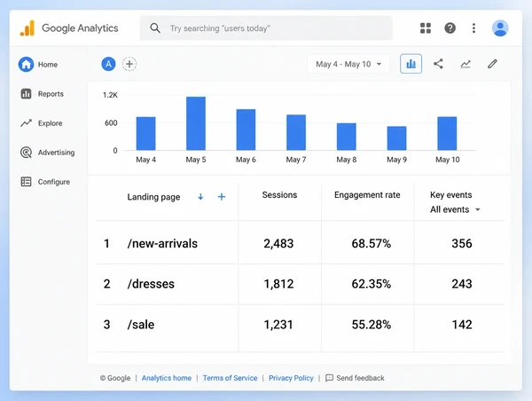Screen dimensions: 532x401
Task: Click the 55.28% engagement rate
Action: (372, 325)
